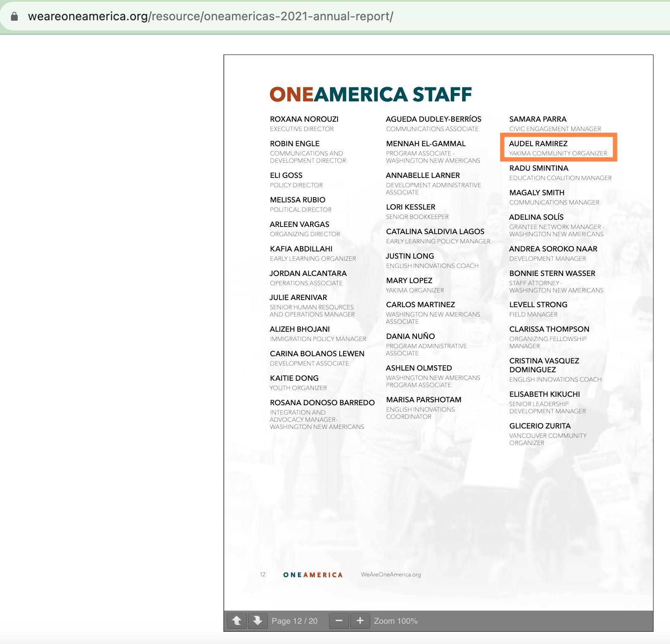Zoom out with the minus button
The height and width of the screenshot is (644, 670).
pos(339,621)
